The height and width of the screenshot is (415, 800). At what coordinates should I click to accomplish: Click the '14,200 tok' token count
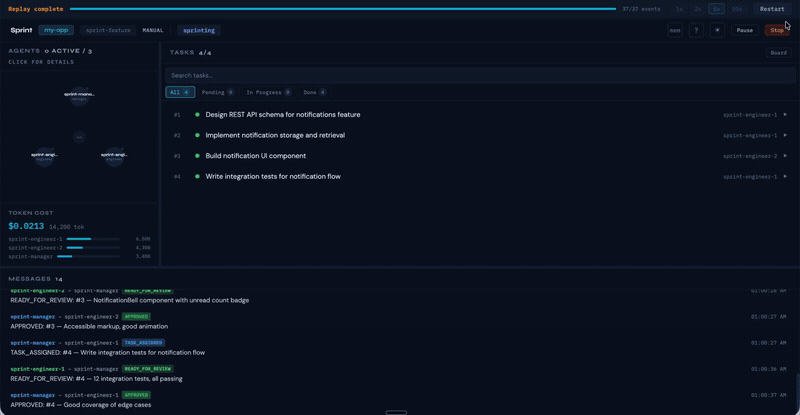(67, 227)
